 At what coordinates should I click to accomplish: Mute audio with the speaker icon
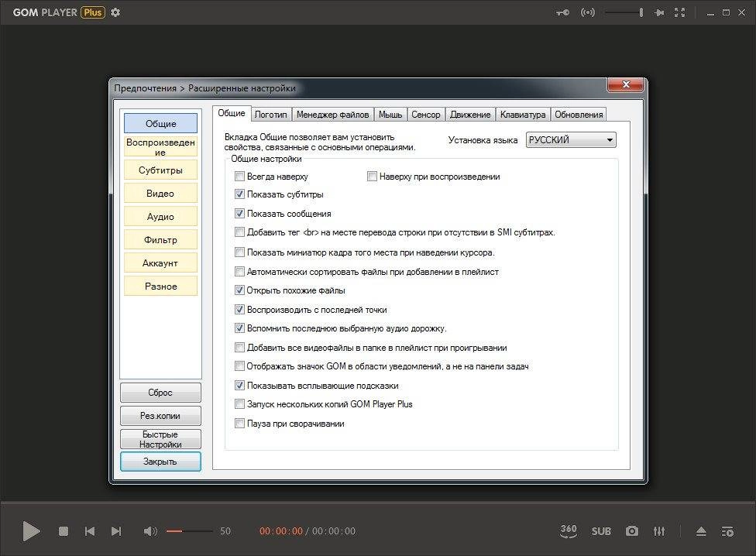(150, 531)
